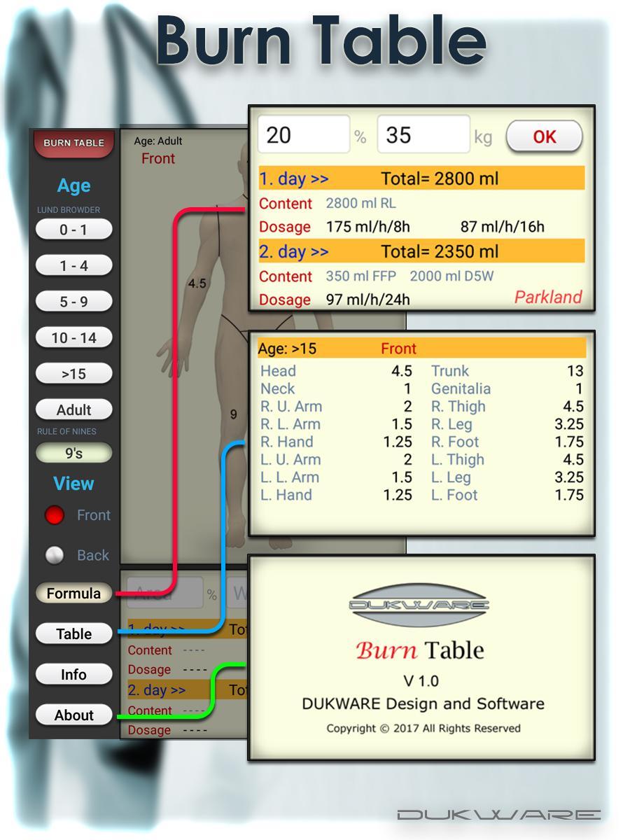Click the "R. L. Arm" table row
Image resolution: width=630 pixels, height=840 pixels.
[x=336, y=424]
